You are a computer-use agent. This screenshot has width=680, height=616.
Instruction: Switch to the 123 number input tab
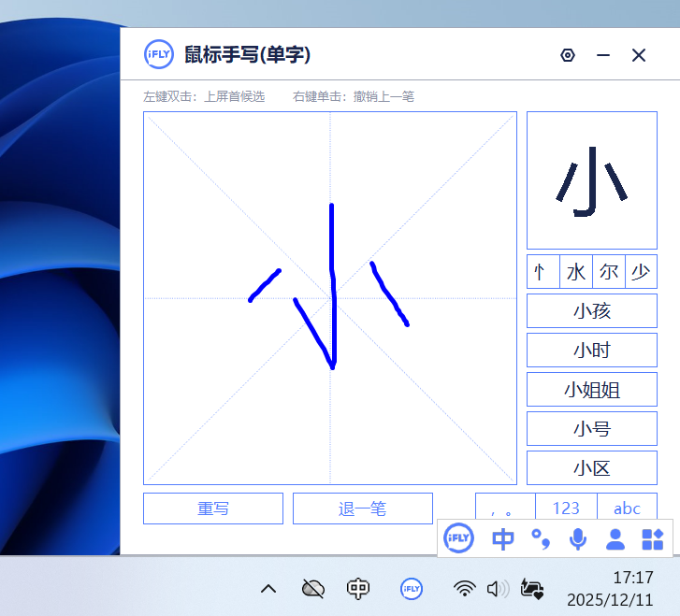566,509
